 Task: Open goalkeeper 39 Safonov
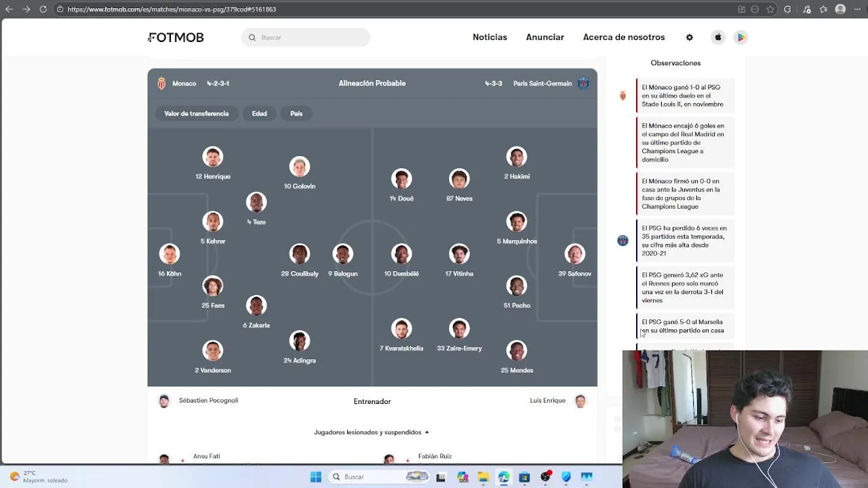(575, 261)
